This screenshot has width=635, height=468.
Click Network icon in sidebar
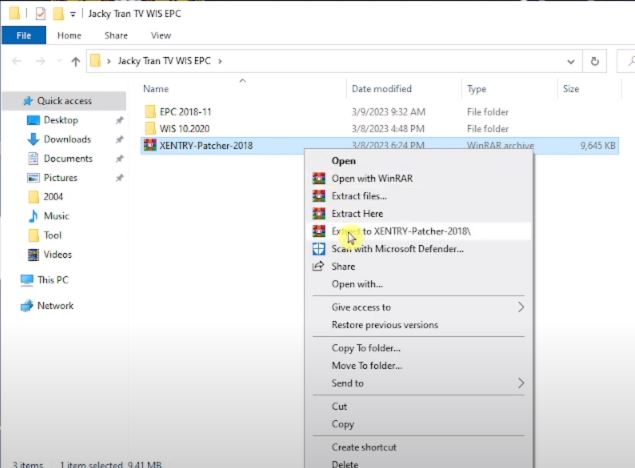[x=27, y=306]
